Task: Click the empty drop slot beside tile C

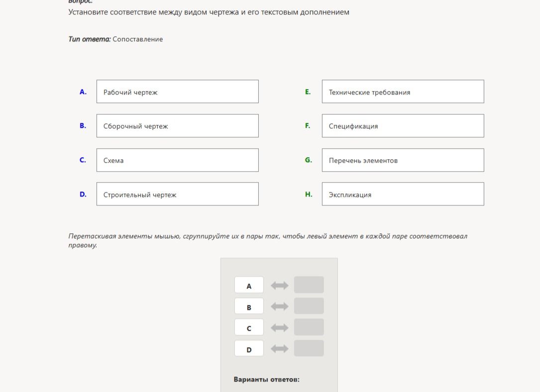Action: (309, 327)
